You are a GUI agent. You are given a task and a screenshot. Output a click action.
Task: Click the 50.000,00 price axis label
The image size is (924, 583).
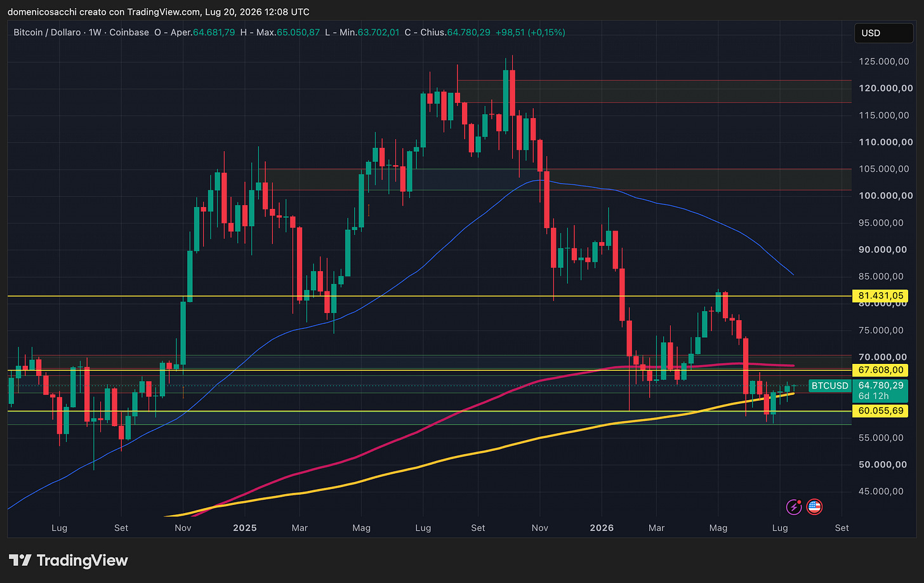pos(883,464)
